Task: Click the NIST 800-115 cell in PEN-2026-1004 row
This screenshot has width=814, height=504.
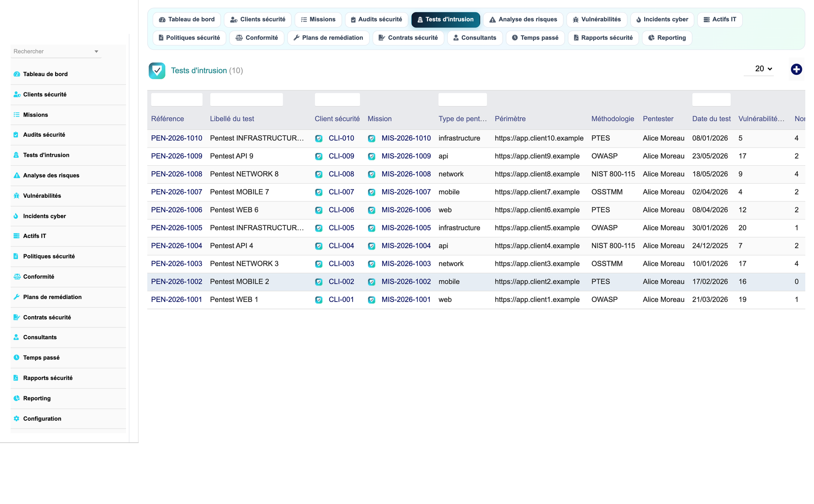Action: pyautogui.click(x=613, y=246)
